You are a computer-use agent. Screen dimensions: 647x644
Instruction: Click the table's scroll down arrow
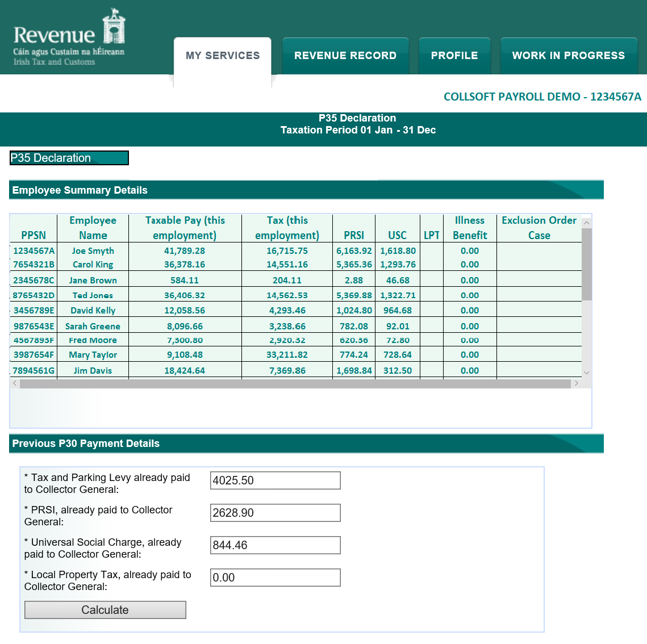click(587, 373)
